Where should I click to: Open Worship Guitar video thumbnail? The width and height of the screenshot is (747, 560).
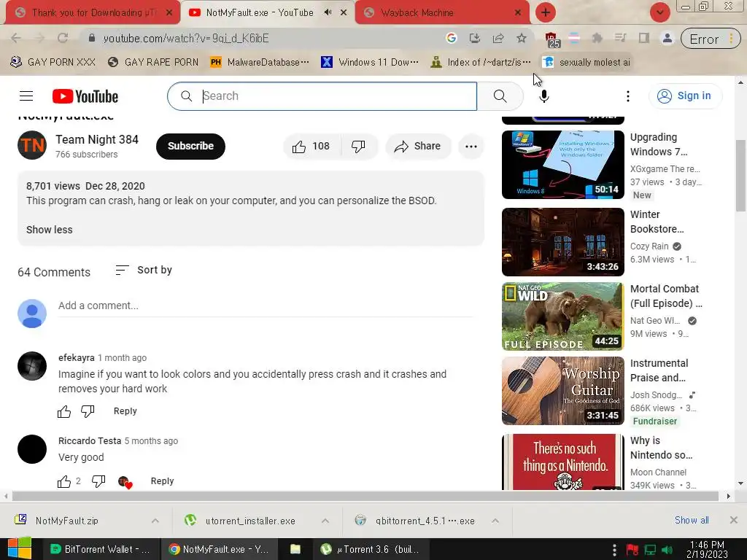point(562,391)
